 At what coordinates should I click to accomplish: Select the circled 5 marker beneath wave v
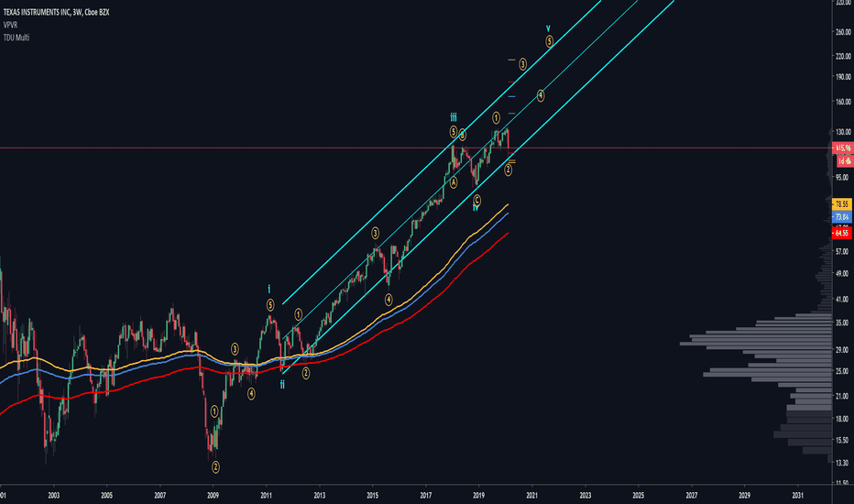coord(549,41)
